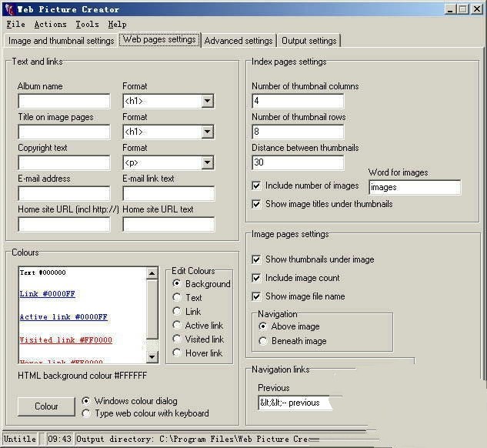Viewport: 487px width, 448px height.
Task: Minimize the Web Picture Creator window
Action: [x=450, y=9]
